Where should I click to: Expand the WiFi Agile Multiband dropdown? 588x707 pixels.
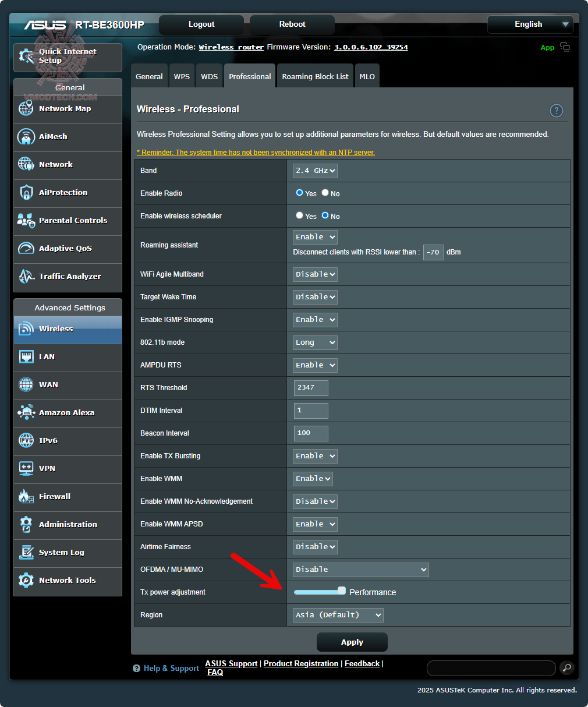tap(315, 274)
